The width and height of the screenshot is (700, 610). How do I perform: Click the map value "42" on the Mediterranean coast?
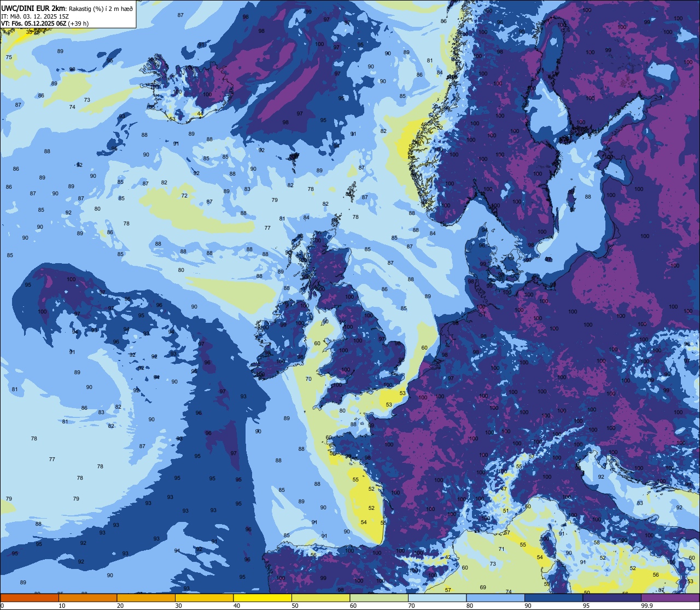(x=448, y=557)
